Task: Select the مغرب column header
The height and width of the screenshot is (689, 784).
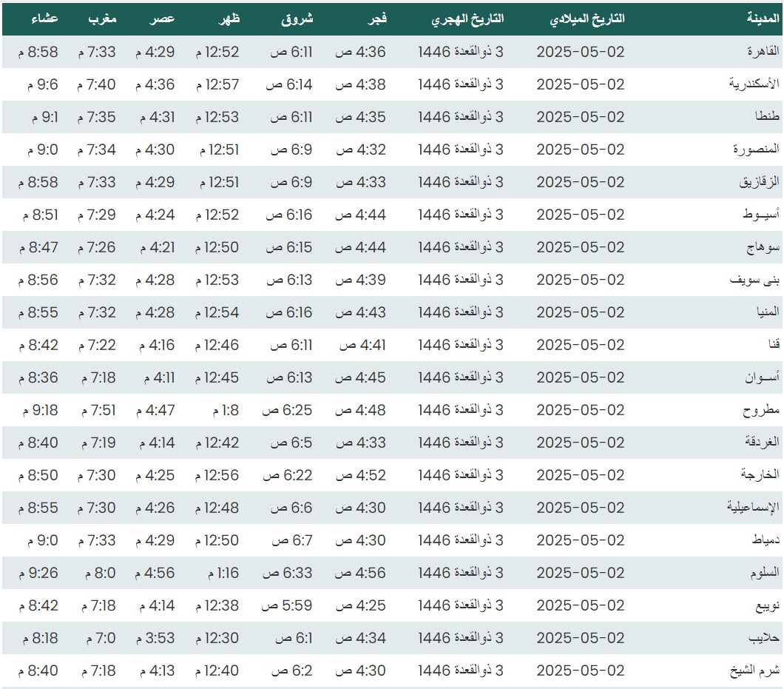Action: tap(102, 19)
